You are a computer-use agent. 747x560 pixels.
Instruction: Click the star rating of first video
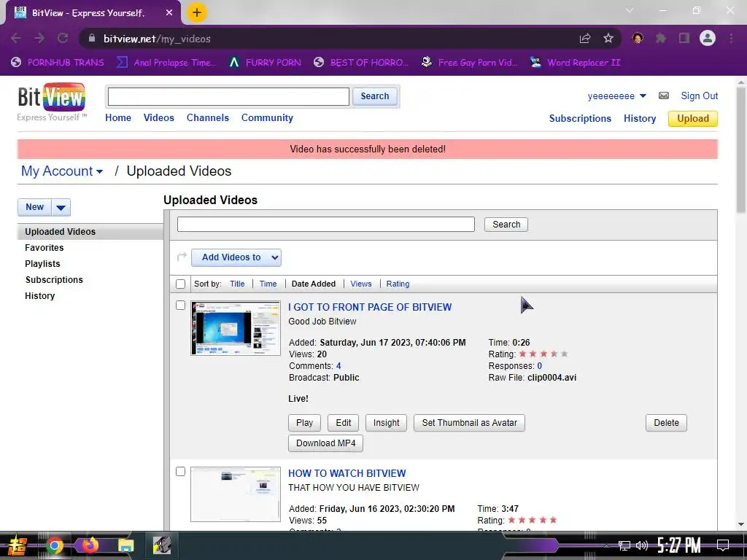point(543,354)
